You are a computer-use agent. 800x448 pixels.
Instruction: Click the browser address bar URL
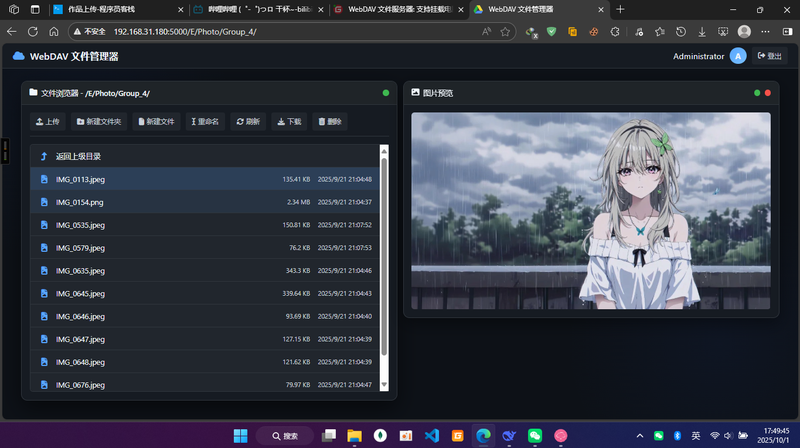point(185,32)
